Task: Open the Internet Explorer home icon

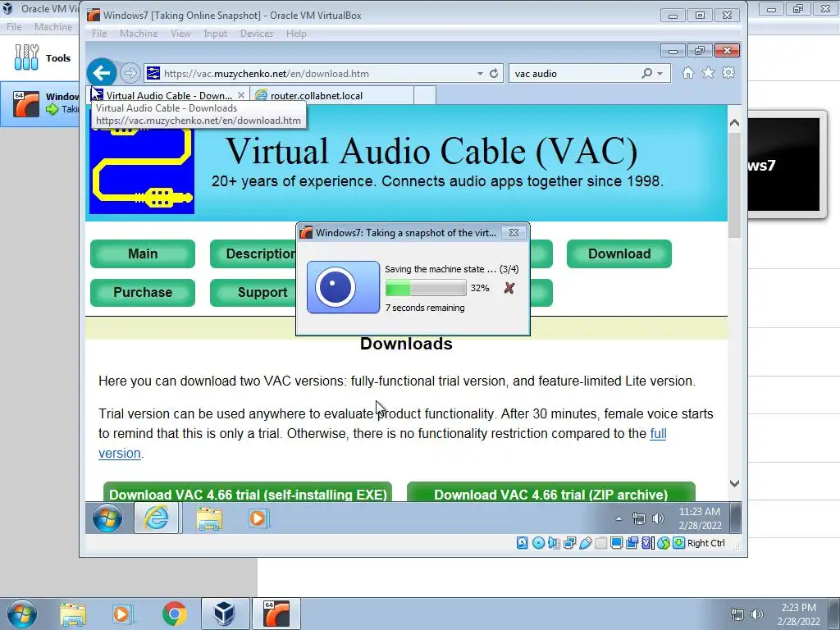Action: [x=688, y=73]
